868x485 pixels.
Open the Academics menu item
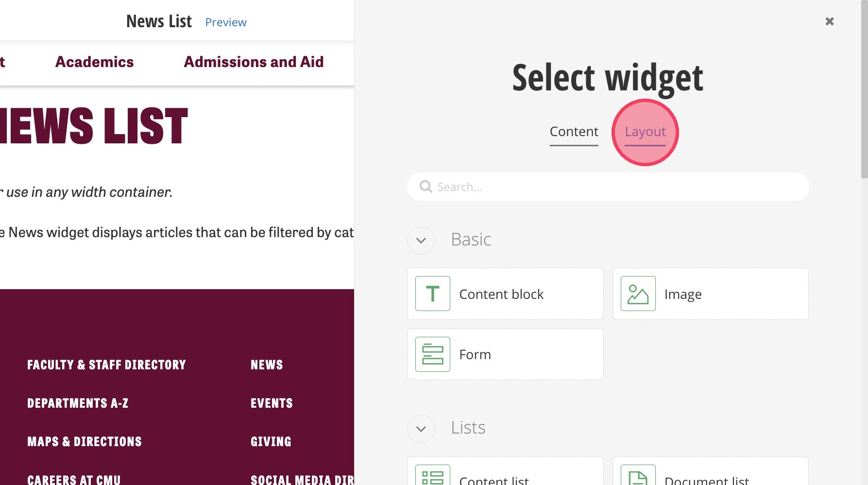coord(94,62)
